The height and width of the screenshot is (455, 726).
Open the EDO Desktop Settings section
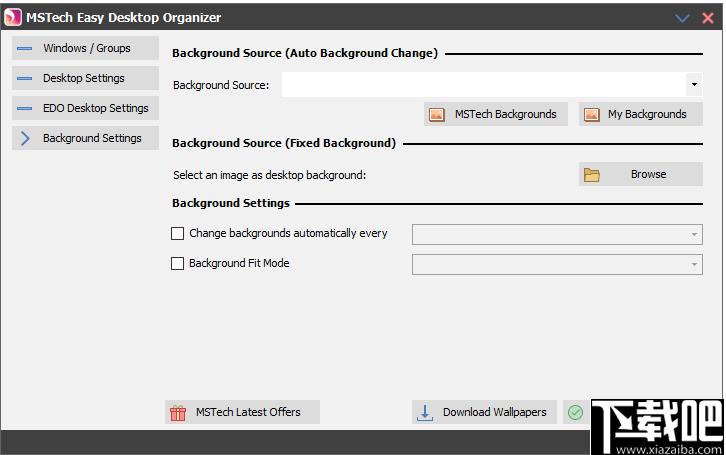[x=85, y=108]
